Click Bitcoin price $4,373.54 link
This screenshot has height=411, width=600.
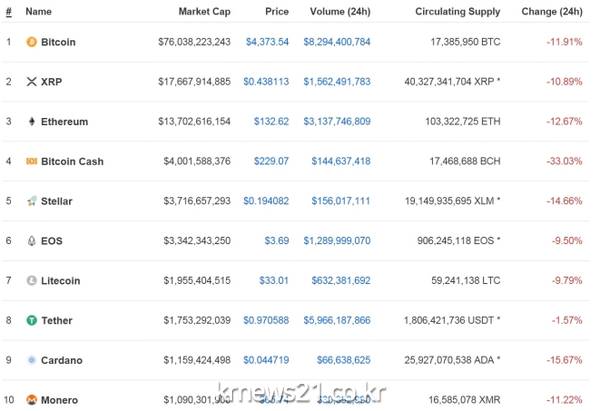(267, 42)
